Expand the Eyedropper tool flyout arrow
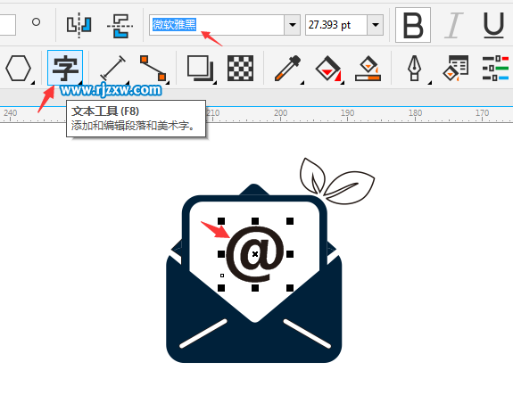The width and height of the screenshot is (513, 420). coord(302,83)
